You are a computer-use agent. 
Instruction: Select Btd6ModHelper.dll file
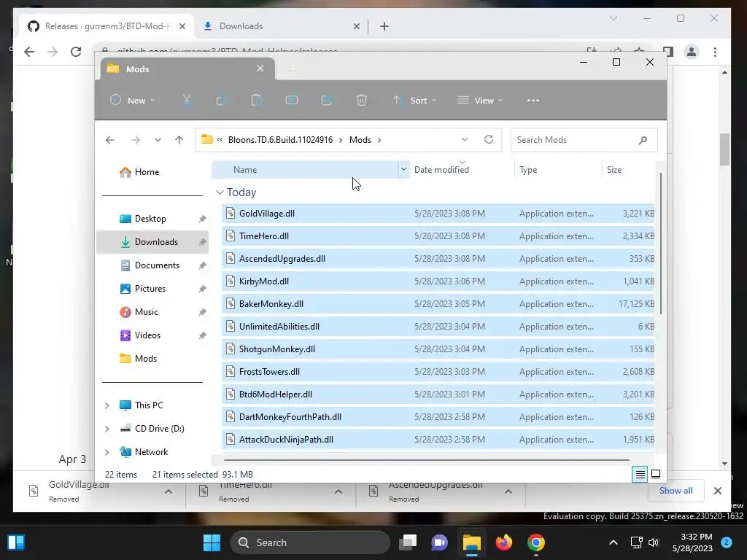(x=438, y=394)
